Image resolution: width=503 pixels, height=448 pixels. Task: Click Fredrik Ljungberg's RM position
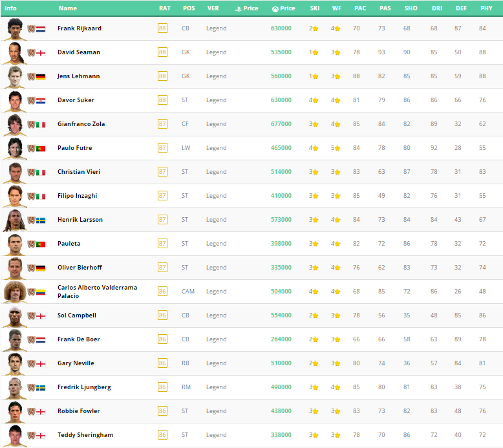pos(186,387)
